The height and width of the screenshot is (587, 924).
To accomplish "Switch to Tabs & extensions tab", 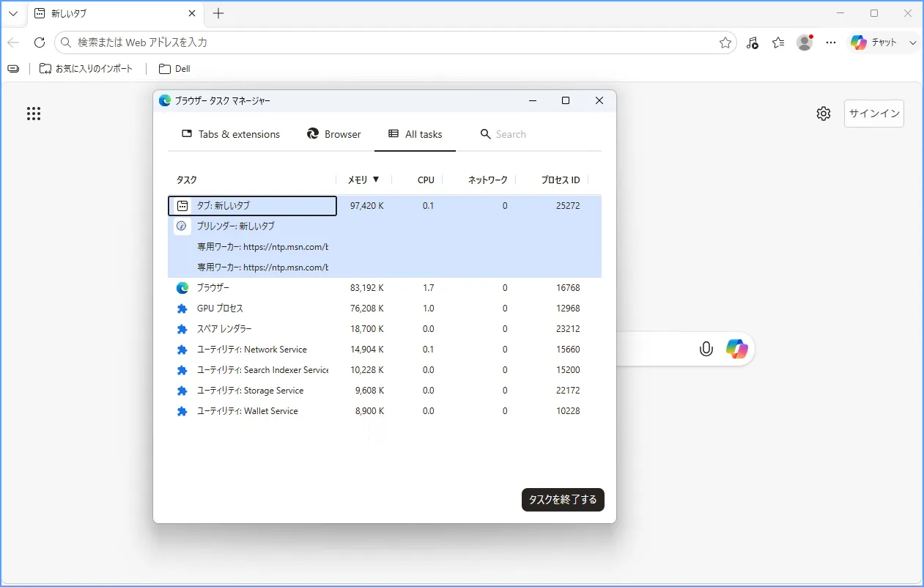I will 231,134.
